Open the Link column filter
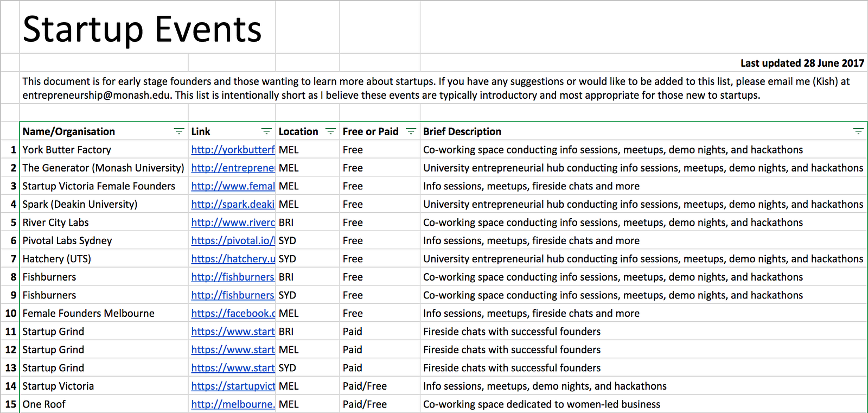The image size is (868, 413). click(266, 131)
